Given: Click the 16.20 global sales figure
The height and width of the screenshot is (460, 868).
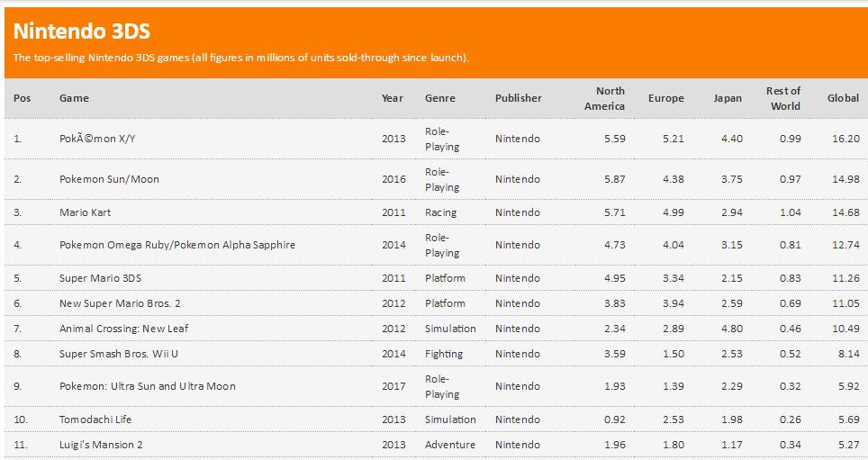Looking at the screenshot, I should pyautogui.click(x=845, y=139).
